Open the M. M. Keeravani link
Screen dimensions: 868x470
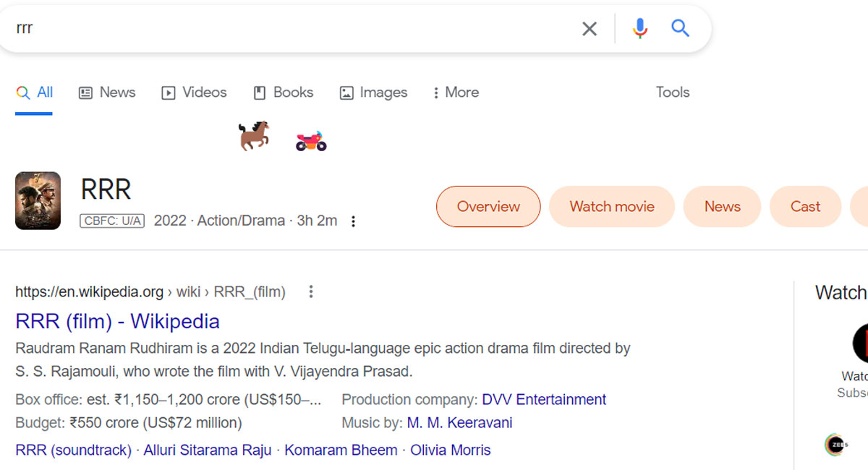click(x=459, y=422)
